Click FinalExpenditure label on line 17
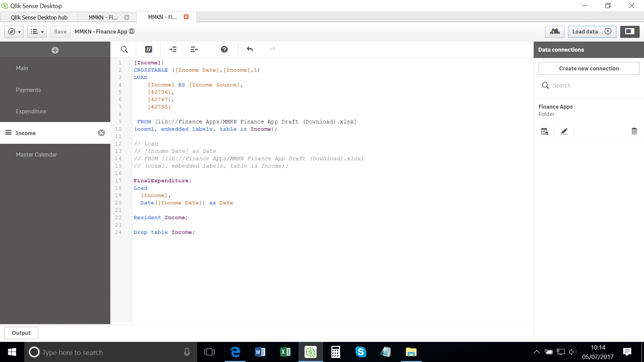The width and height of the screenshot is (644, 362). pyautogui.click(x=161, y=181)
